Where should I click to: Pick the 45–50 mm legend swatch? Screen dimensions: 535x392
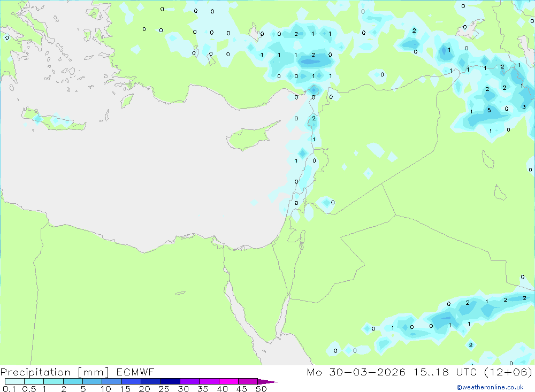(x=248, y=381)
